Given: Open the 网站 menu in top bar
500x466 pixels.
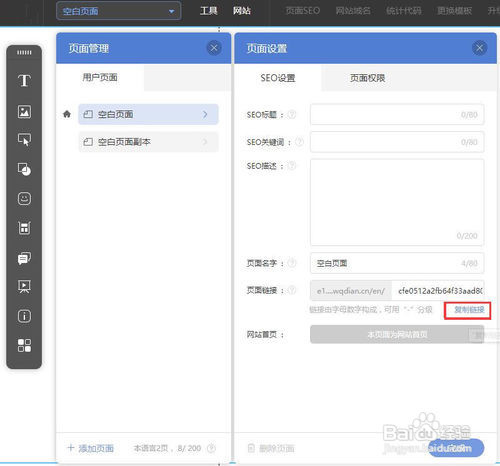Looking at the screenshot, I should pyautogui.click(x=242, y=11).
